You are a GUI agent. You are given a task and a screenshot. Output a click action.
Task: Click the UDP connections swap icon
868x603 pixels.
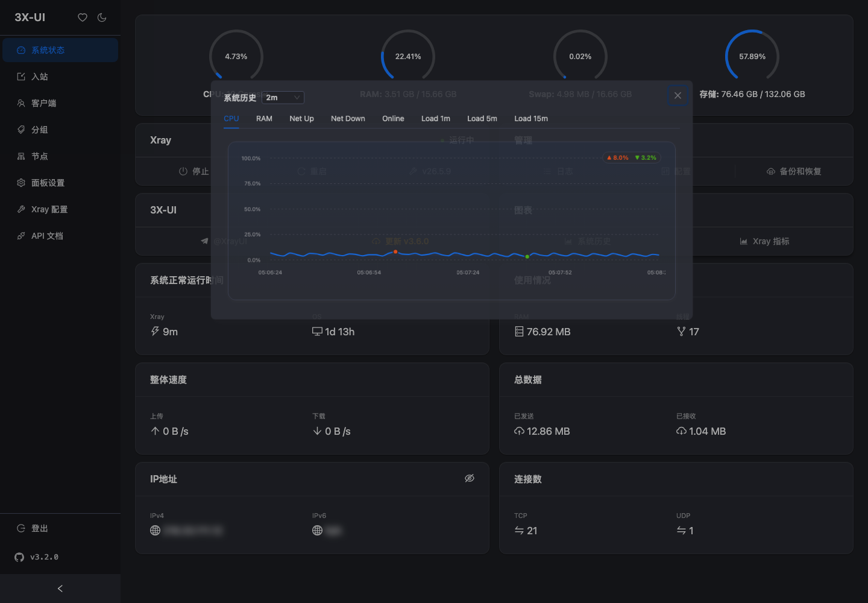point(681,531)
